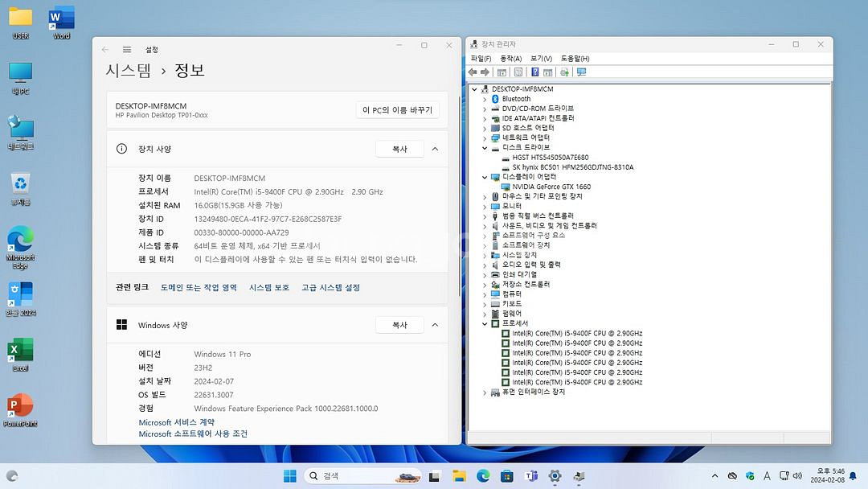Click 복사 button in 장치 사양
Image resolution: width=868 pixels, height=489 pixels.
point(399,149)
